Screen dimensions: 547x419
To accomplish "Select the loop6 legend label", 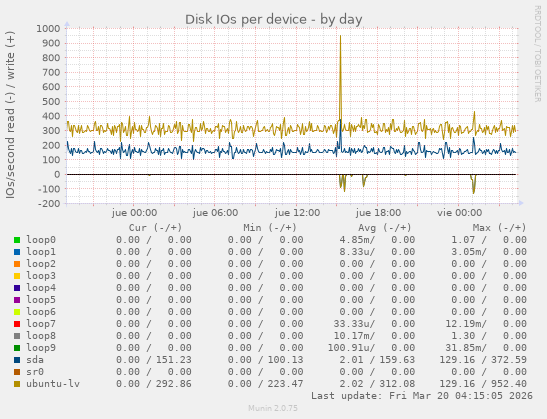I will click(x=41, y=312).
